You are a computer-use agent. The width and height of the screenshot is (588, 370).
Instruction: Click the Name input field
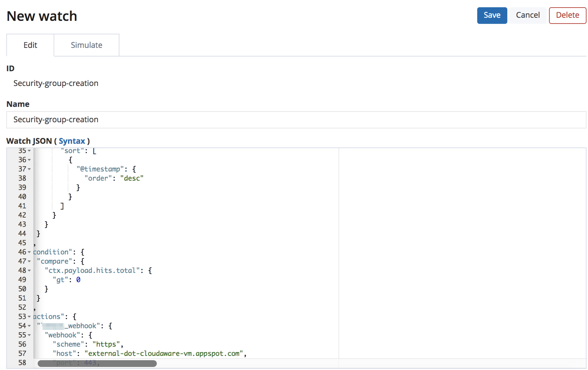(296, 120)
